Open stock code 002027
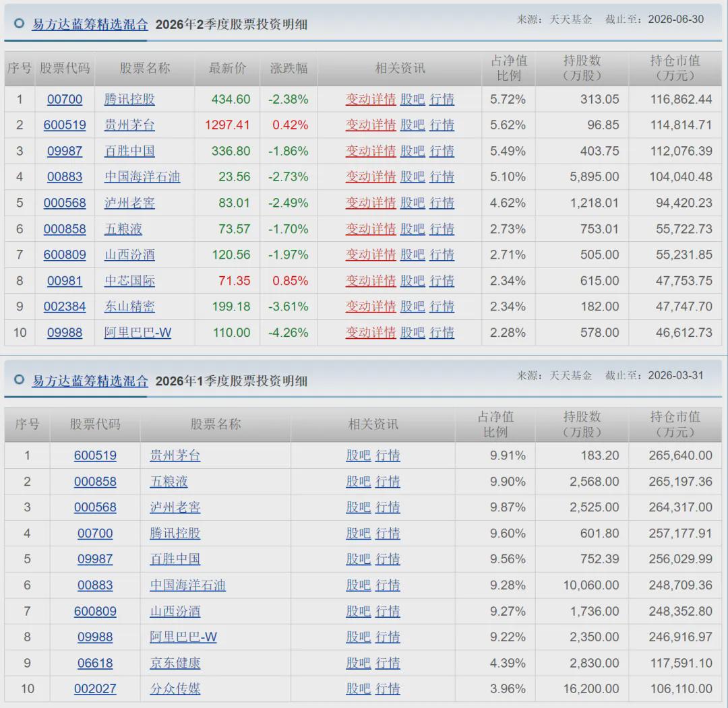 click(x=95, y=689)
